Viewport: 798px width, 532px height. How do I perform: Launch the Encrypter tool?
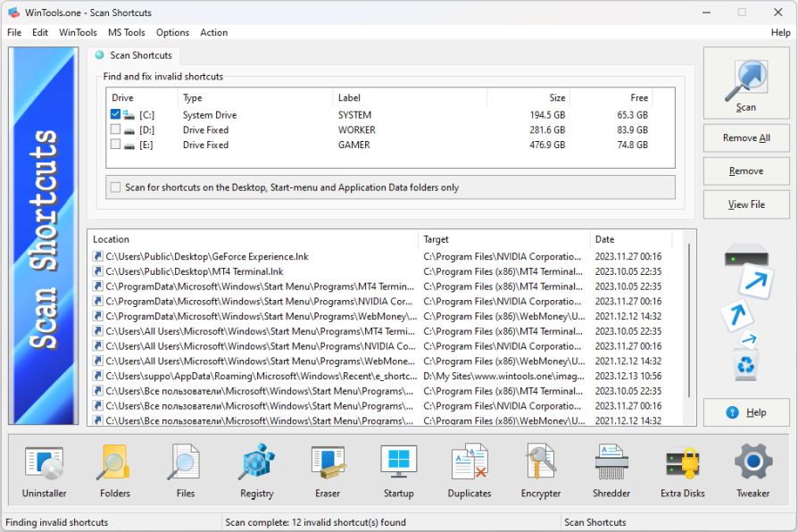541,471
